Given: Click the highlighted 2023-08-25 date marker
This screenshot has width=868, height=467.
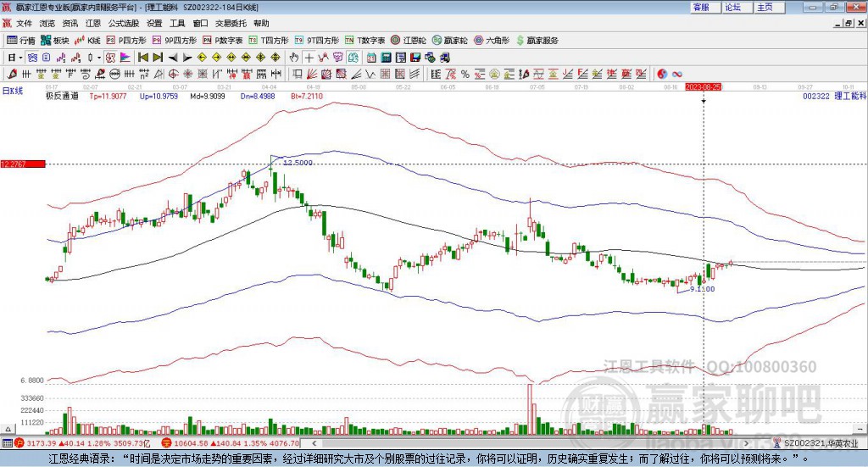Looking at the screenshot, I should (703, 87).
